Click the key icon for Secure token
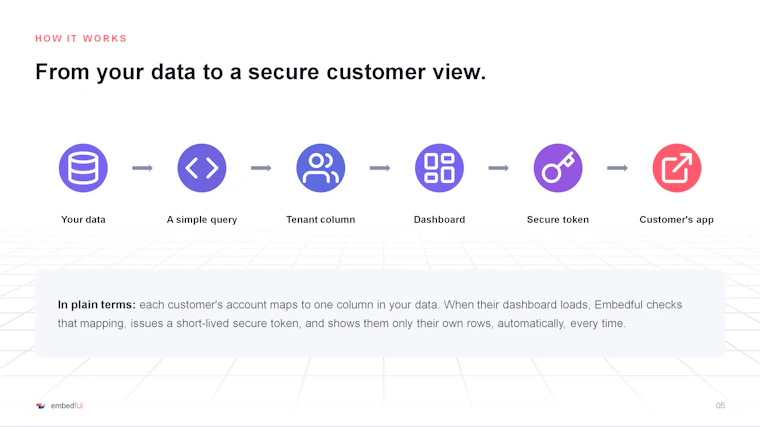Screen dimensions: 760x427 click(558, 168)
